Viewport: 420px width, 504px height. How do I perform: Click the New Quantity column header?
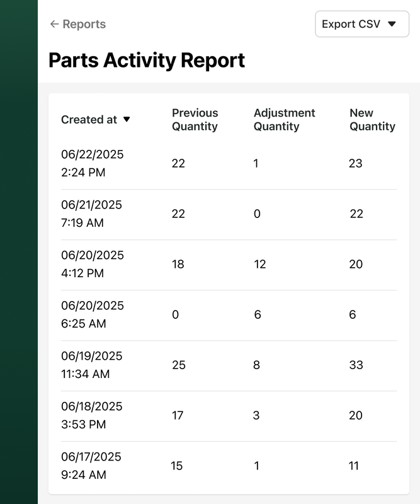point(372,120)
